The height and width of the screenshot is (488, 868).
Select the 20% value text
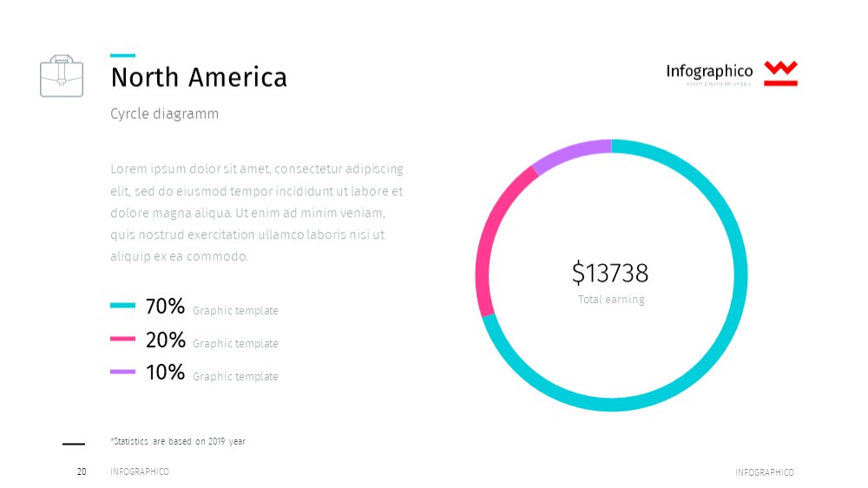coord(165,340)
